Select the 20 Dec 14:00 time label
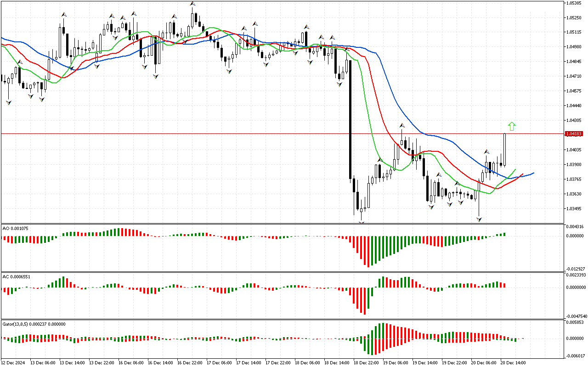 [513, 363]
